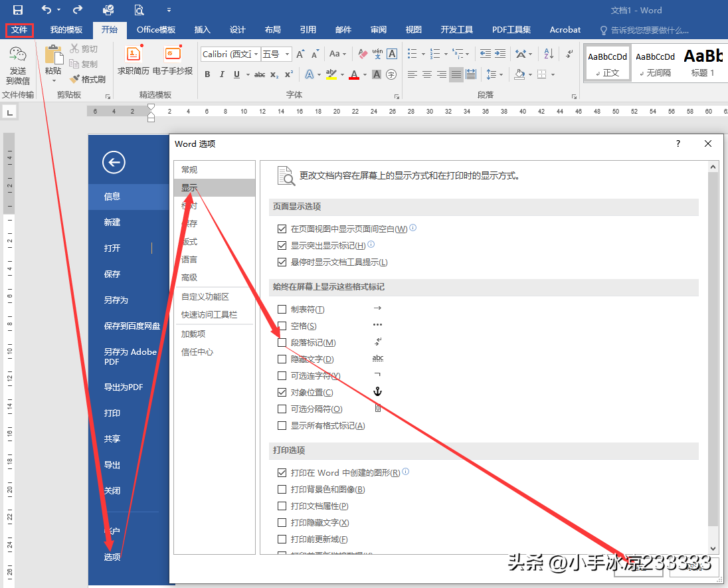Open the font name dropdown

coord(256,54)
